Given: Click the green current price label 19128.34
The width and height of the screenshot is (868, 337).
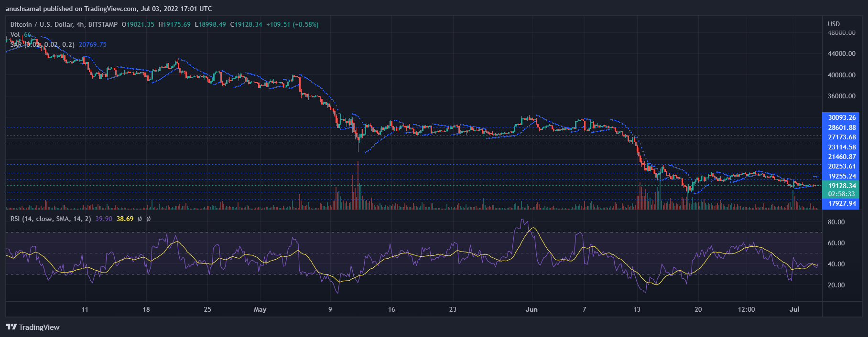Looking at the screenshot, I should [842, 186].
